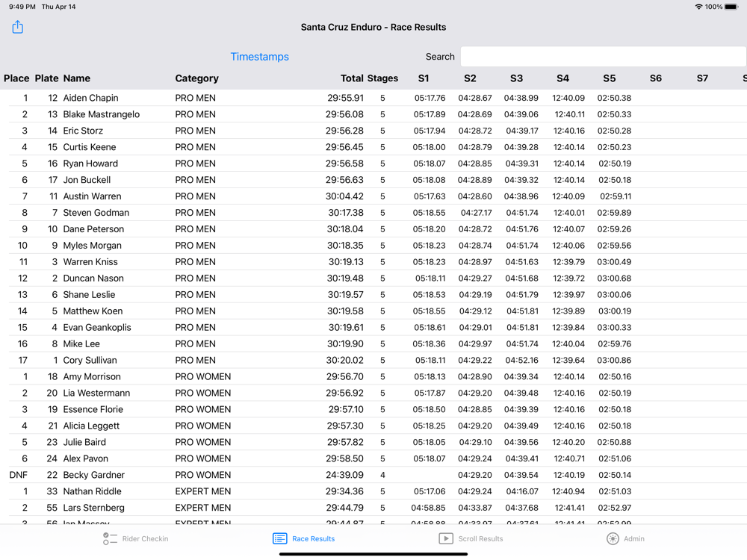The image size is (747, 560).
Task: Switch to Scroll Results tab label
Action: coord(480,538)
